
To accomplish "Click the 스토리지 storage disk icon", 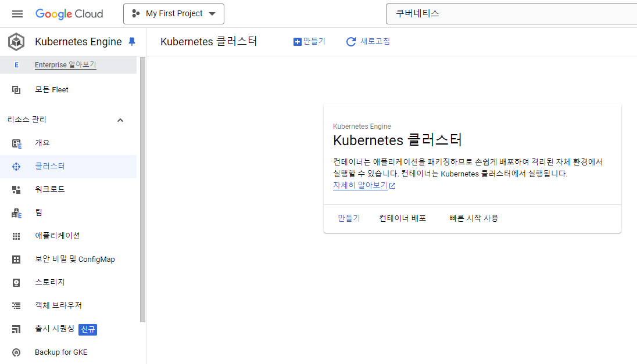I will 16,283.
